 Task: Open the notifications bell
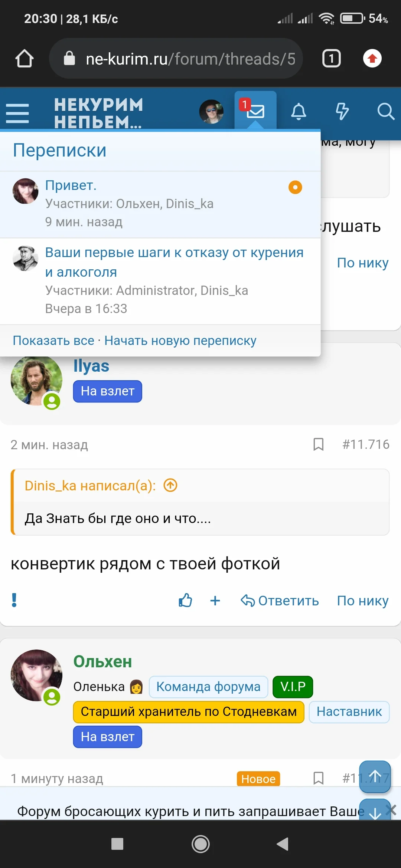[x=299, y=111]
